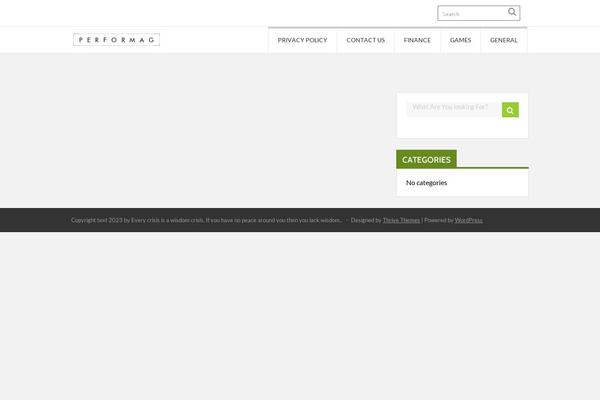Select the General menu item

click(504, 40)
